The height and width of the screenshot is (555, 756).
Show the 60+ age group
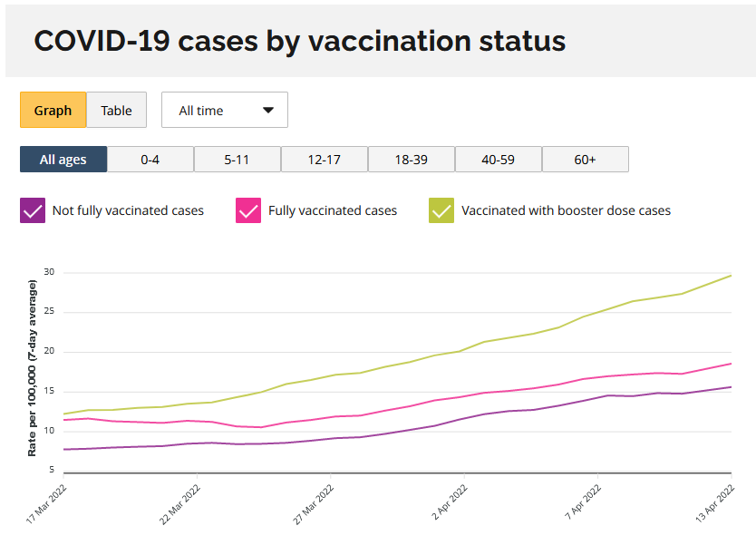click(586, 159)
